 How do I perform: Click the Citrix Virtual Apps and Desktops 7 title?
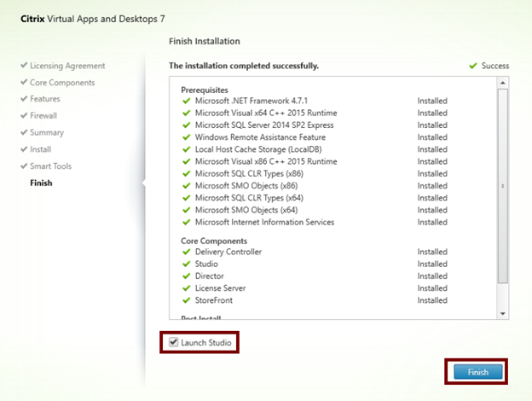point(93,19)
